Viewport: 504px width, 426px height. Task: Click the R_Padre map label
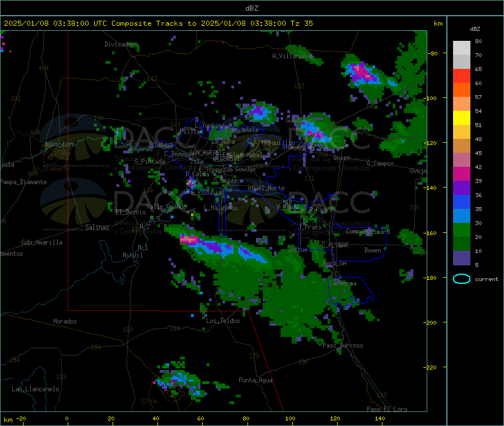(321, 210)
